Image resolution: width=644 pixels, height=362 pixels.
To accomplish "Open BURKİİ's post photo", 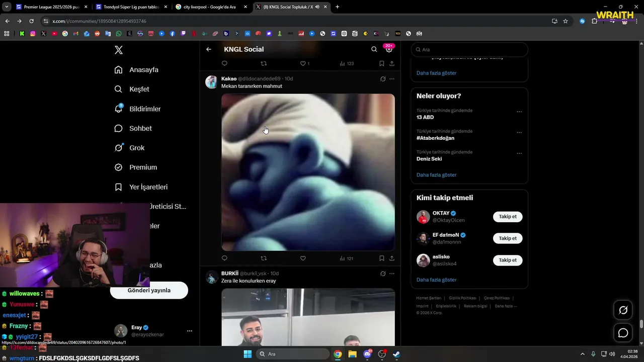I will (x=308, y=317).
